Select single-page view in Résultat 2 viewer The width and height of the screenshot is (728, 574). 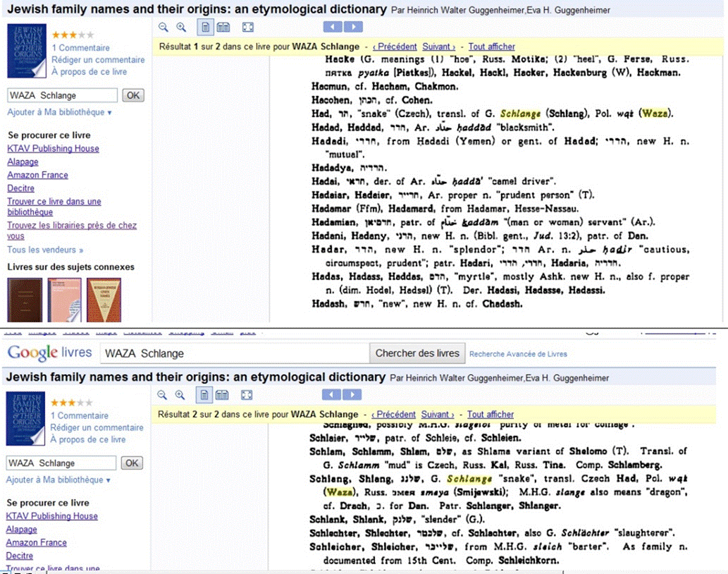point(204,395)
